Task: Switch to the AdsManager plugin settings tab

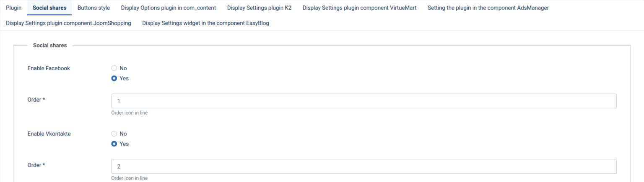Action: click(x=488, y=8)
